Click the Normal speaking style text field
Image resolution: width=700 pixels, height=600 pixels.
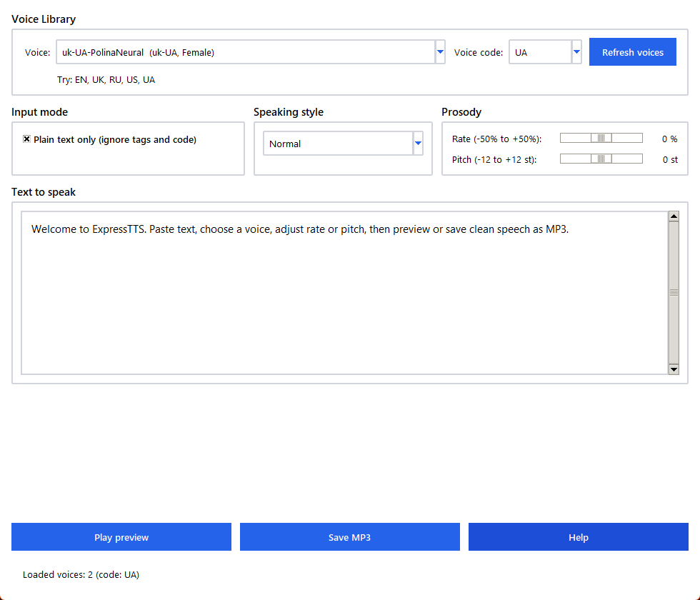tap(339, 144)
